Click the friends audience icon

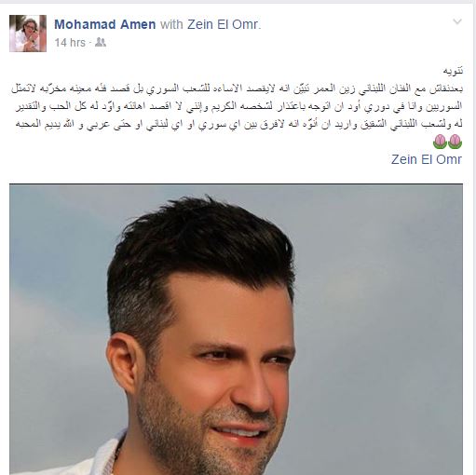coord(101,42)
